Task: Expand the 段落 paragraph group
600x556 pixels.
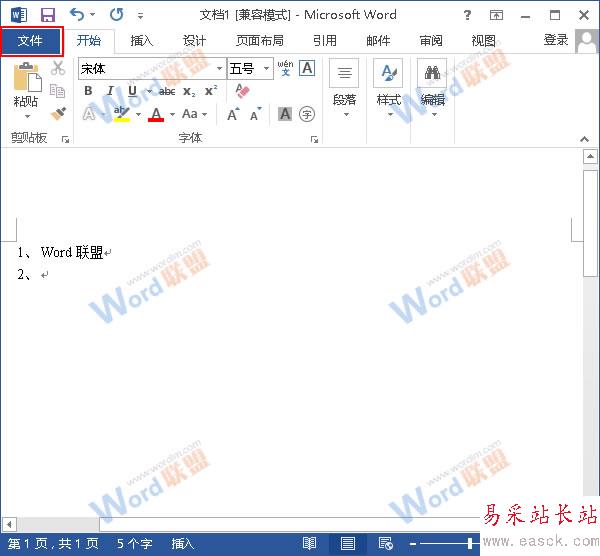Action: coord(344,88)
